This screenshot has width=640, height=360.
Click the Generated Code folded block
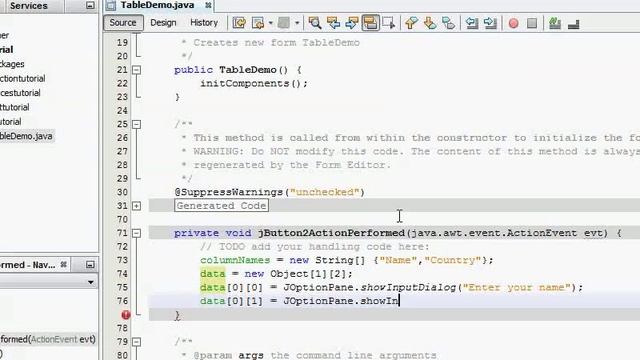coord(221,206)
